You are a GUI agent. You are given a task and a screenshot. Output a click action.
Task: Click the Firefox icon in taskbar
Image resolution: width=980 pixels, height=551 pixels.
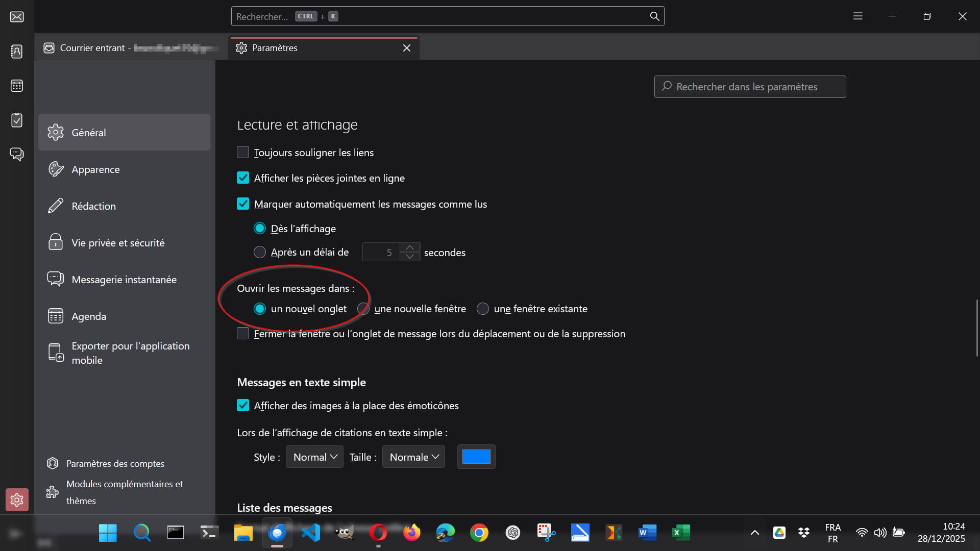pos(411,533)
